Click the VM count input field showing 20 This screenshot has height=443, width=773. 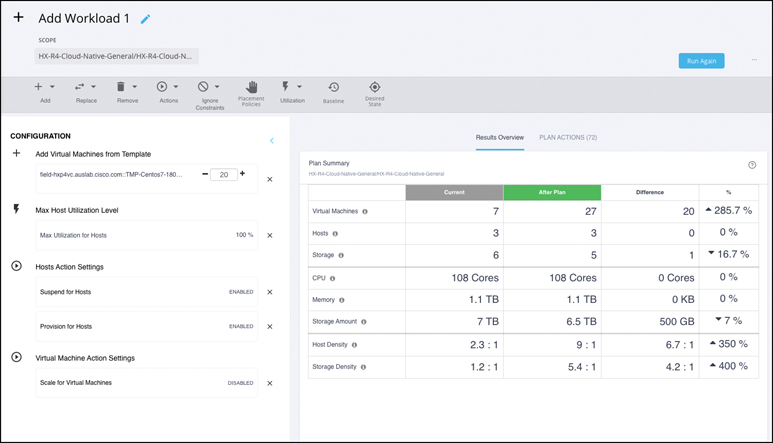[224, 175]
